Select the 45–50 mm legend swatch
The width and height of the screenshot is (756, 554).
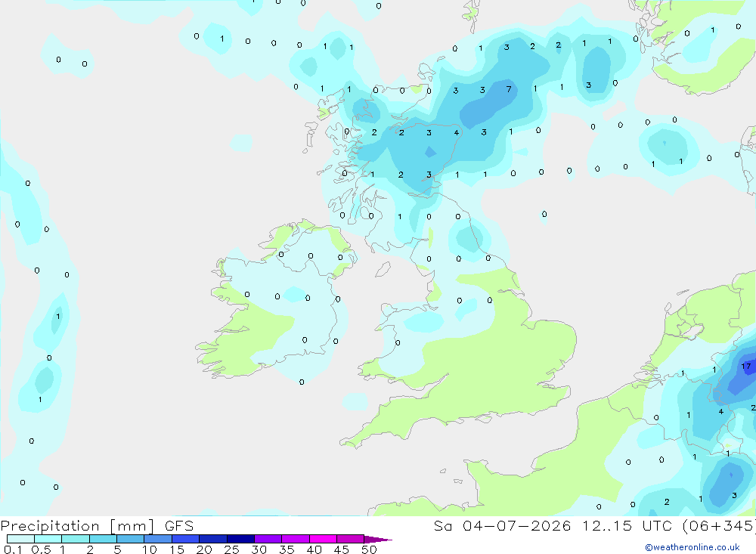tap(350, 539)
